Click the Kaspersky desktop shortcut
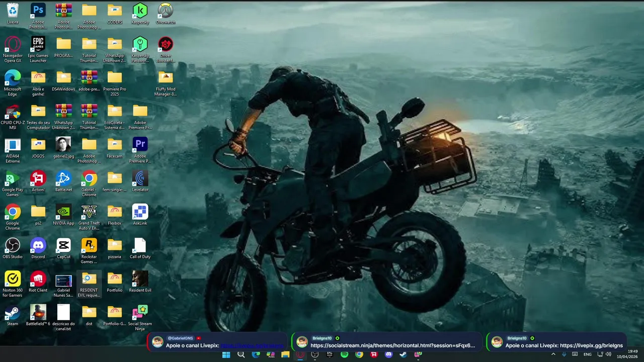The image size is (644, 362). 140,14
